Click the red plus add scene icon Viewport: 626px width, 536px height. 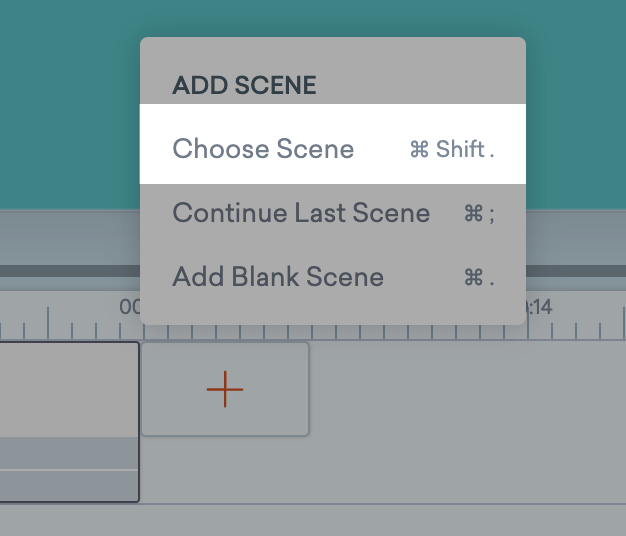click(225, 389)
